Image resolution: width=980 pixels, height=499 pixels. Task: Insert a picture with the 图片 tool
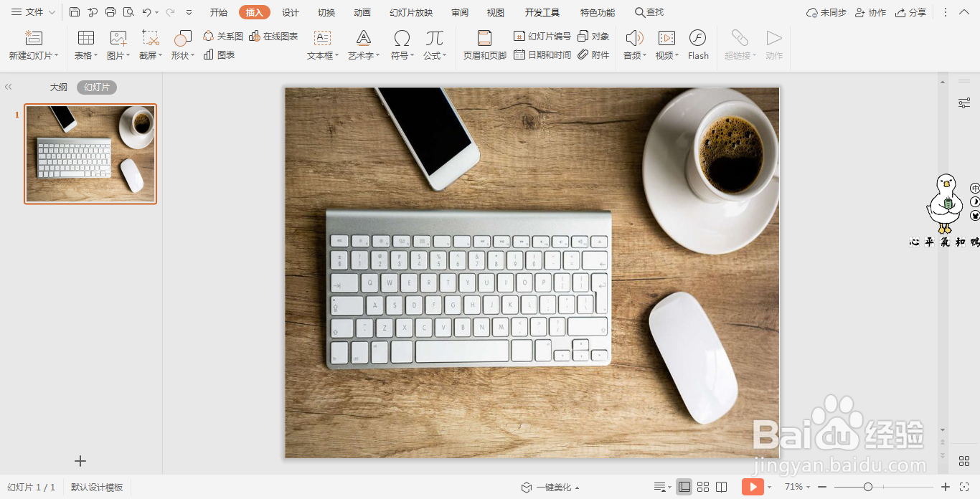pos(118,44)
